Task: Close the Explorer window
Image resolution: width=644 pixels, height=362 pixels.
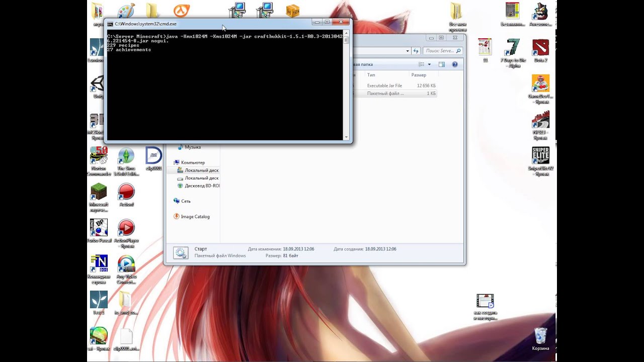Action: click(x=455, y=38)
